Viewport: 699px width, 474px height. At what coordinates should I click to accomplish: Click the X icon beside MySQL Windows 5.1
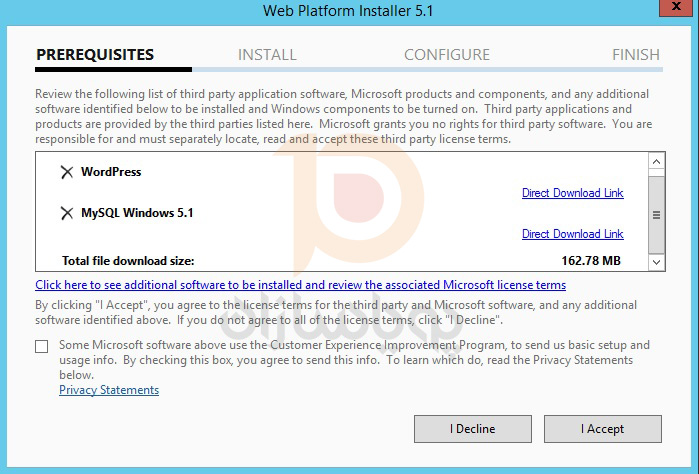(x=67, y=213)
